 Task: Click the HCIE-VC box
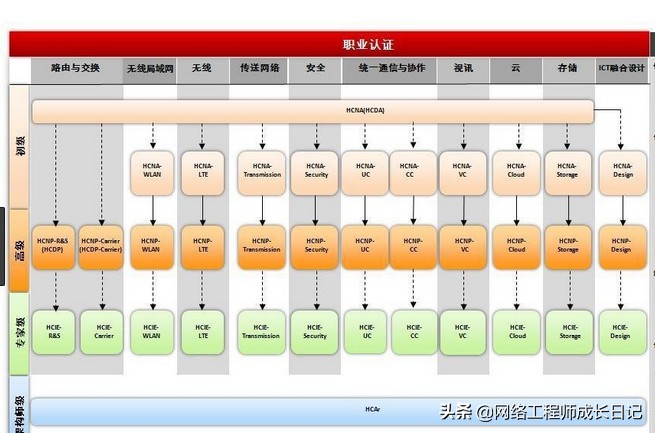click(x=463, y=332)
